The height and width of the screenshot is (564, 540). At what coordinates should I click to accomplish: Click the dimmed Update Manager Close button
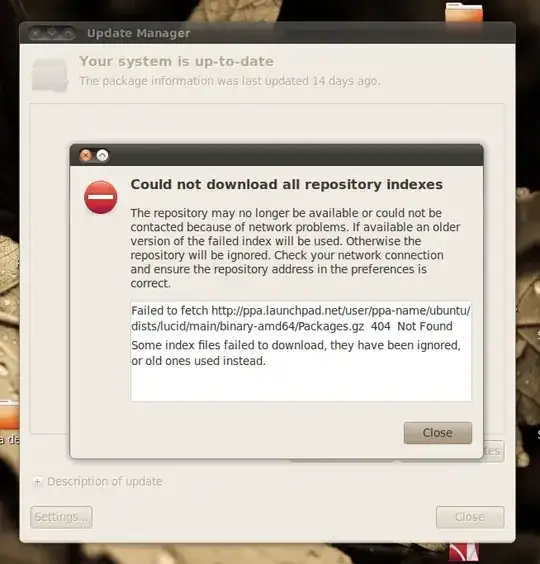click(470, 517)
